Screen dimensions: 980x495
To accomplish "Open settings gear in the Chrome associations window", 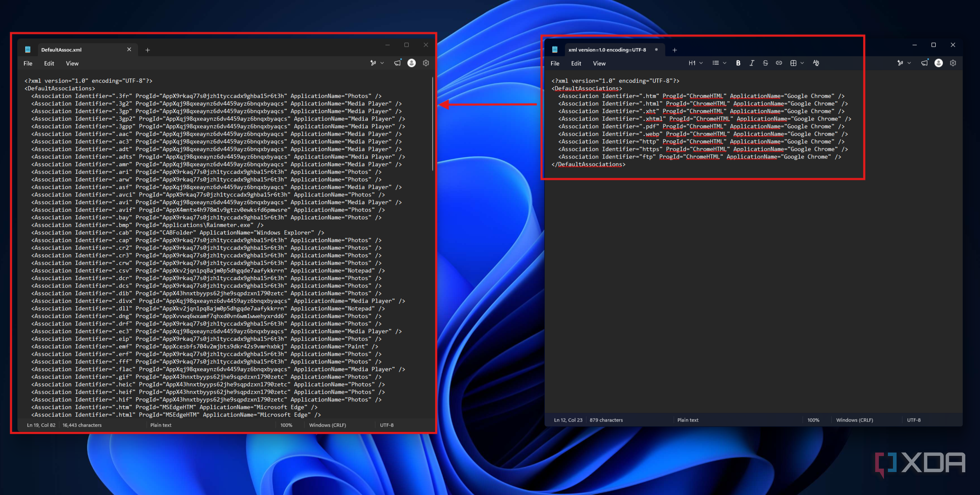I will click(953, 63).
